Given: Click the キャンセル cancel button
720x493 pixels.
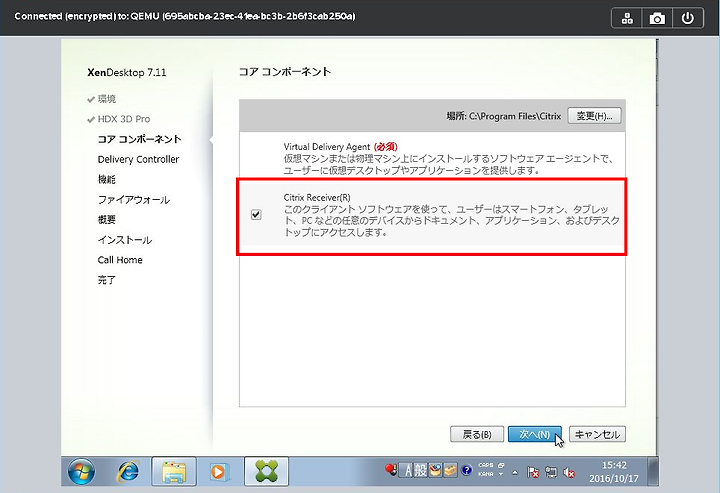Looking at the screenshot, I should pos(597,434).
